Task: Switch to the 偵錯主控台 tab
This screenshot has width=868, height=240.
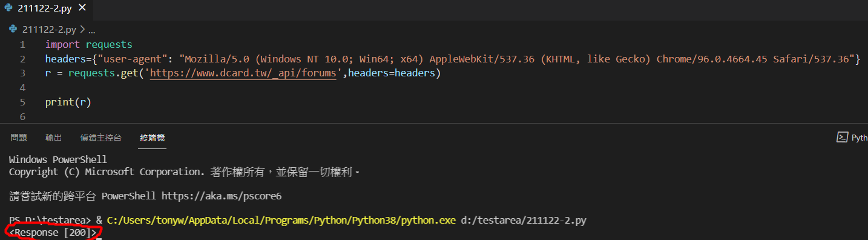Action: pyautogui.click(x=100, y=138)
